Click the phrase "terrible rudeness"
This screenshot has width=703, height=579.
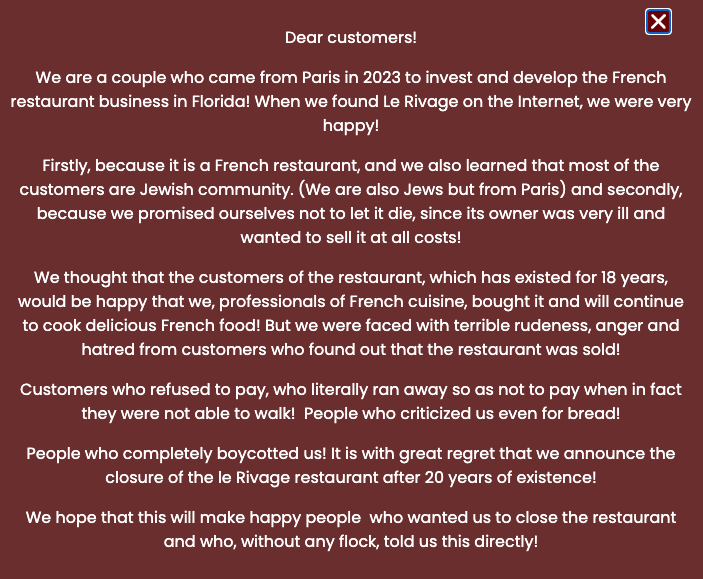(x=539, y=326)
